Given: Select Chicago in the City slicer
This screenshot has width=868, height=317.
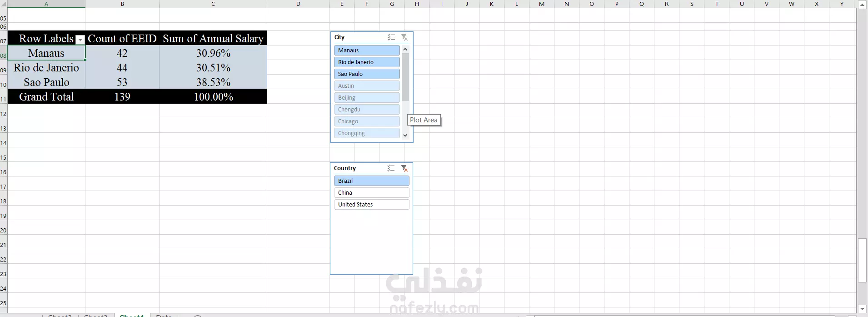Looking at the screenshot, I should [x=367, y=121].
